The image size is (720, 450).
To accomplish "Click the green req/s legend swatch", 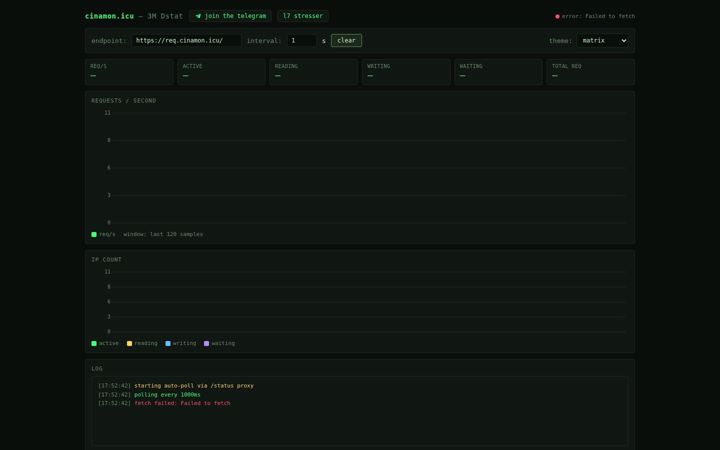I will click(x=94, y=235).
